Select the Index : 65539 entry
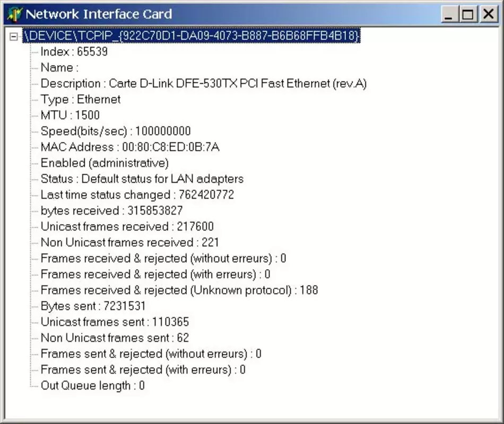Image resolution: width=504 pixels, height=424 pixels. pos(74,51)
